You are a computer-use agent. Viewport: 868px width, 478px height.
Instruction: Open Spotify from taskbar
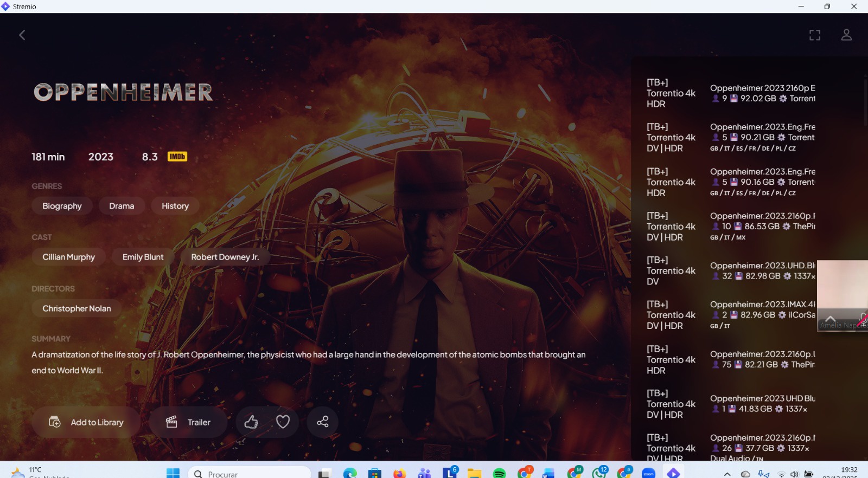click(x=499, y=473)
